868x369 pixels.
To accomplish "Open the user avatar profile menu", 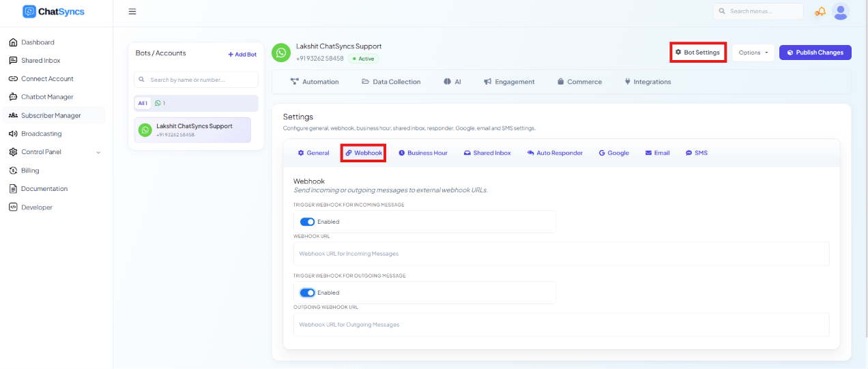I will pyautogui.click(x=841, y=12).
